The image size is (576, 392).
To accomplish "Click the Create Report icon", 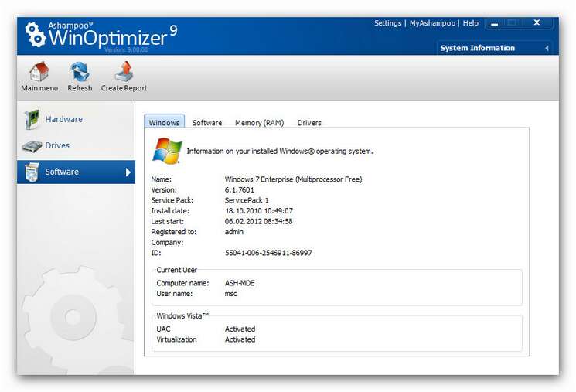I will click(124, 72).
